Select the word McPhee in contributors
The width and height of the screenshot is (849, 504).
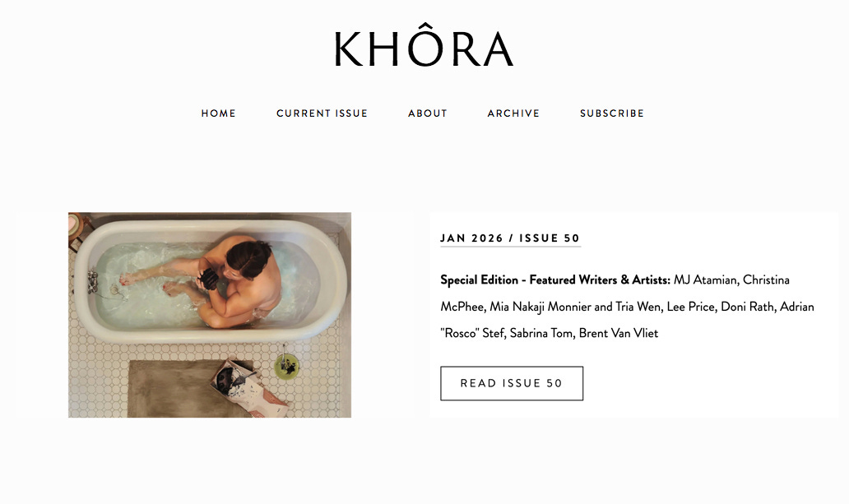462,307
